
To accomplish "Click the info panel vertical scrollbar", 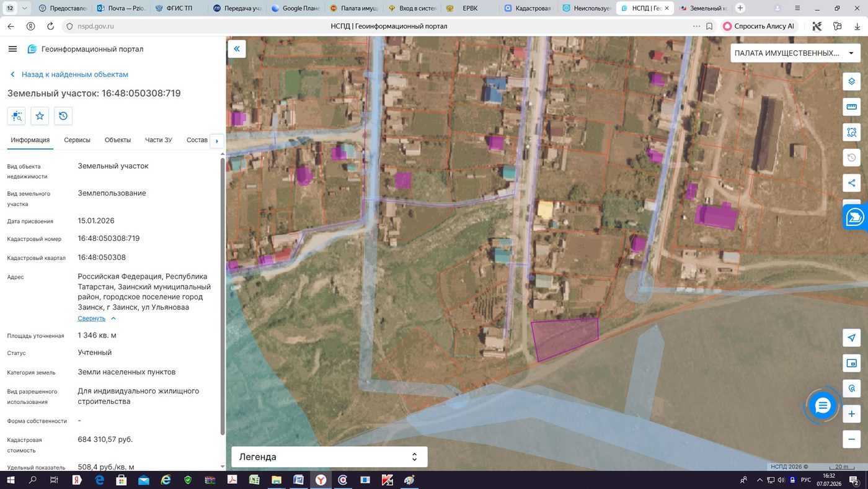I will tap(223, 297).
